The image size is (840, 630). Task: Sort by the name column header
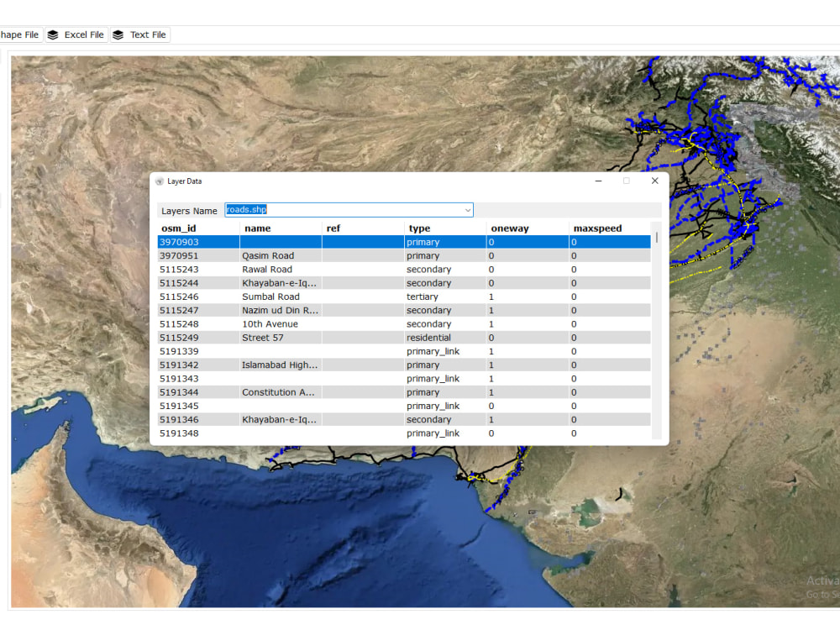281,228
